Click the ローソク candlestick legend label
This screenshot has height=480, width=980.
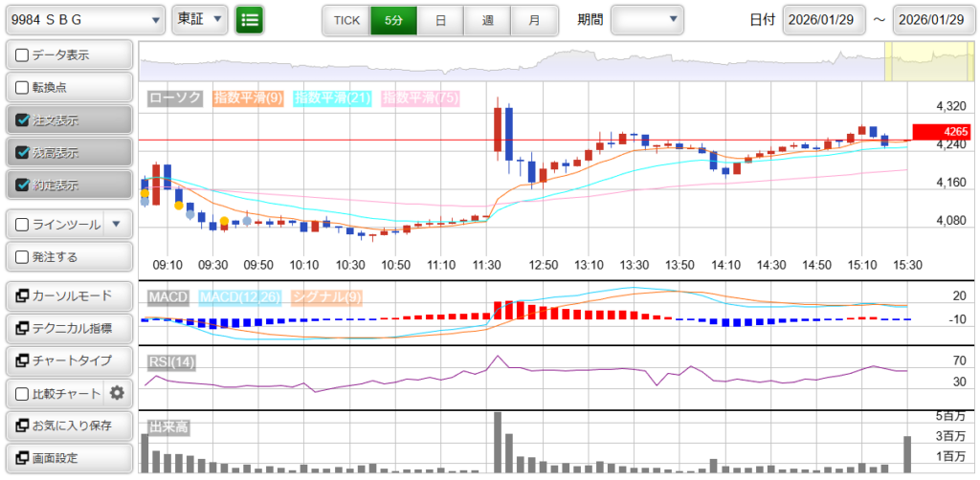pos(175,98)
